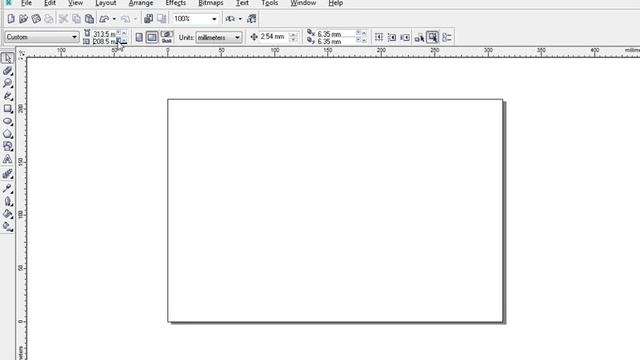Image resolution: width=640 pixels, height=360 pixels.
Task: Click the Redo icon
Action: point(126,19)
